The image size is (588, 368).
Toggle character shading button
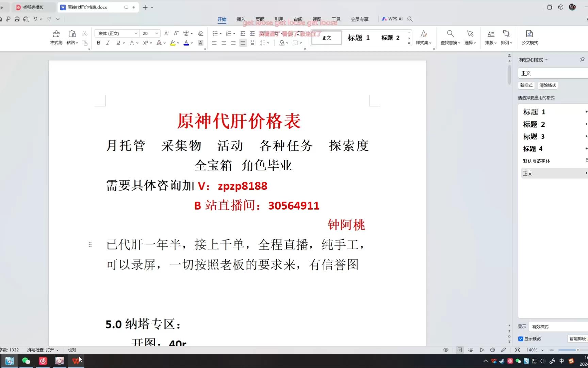coord(200,43)
